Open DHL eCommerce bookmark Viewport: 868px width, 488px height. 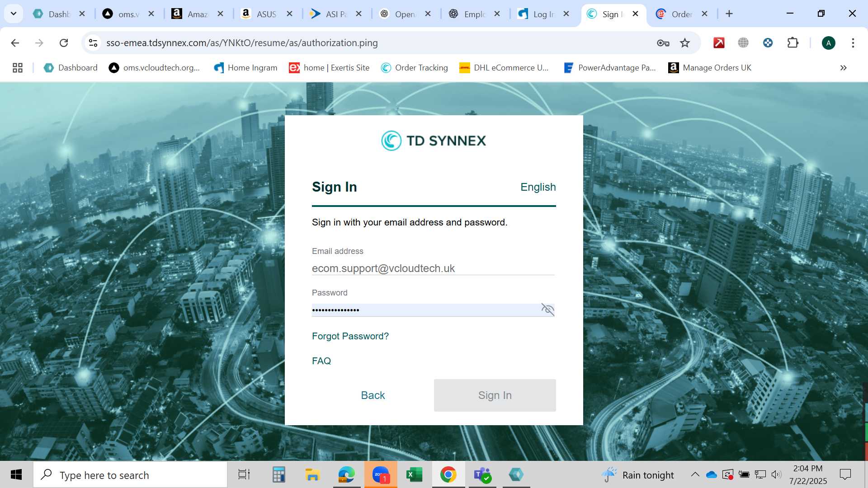504,68
